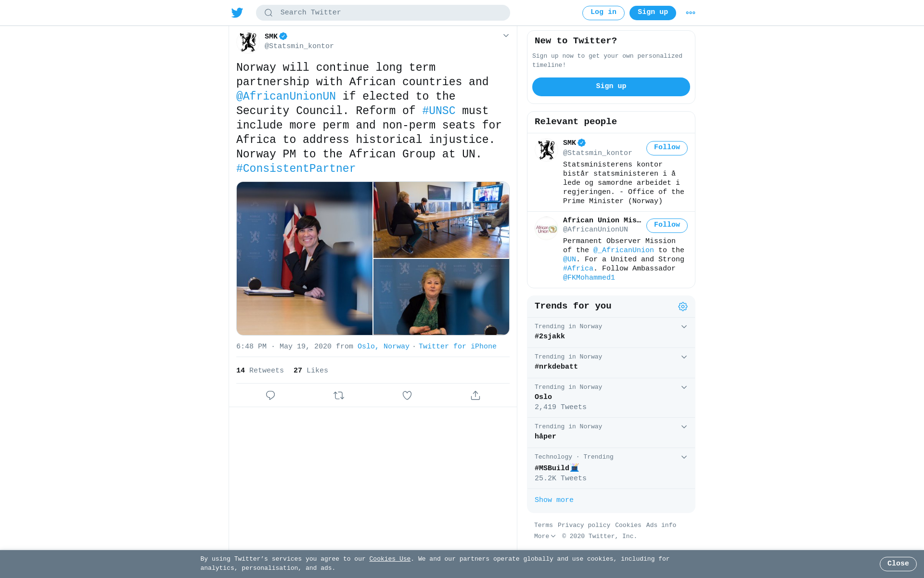
Task: Expand options for #MSBuild trend
Action: pyautogui.click(x=684, y=457)
